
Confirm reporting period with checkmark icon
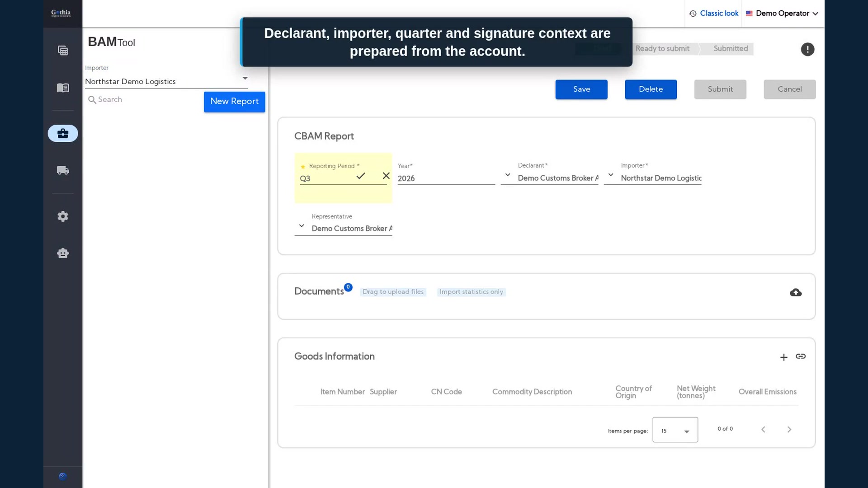point(361,176)
